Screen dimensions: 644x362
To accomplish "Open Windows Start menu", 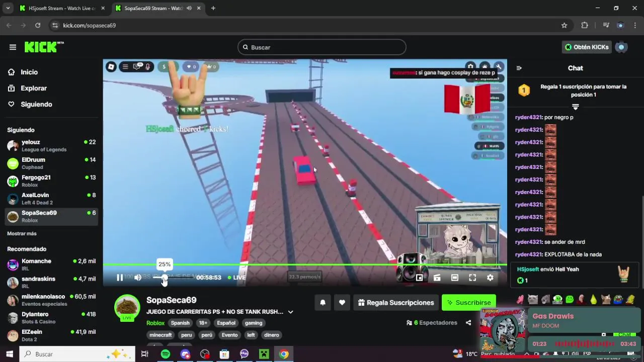I will pyautogui.click(x=9, y=354).
